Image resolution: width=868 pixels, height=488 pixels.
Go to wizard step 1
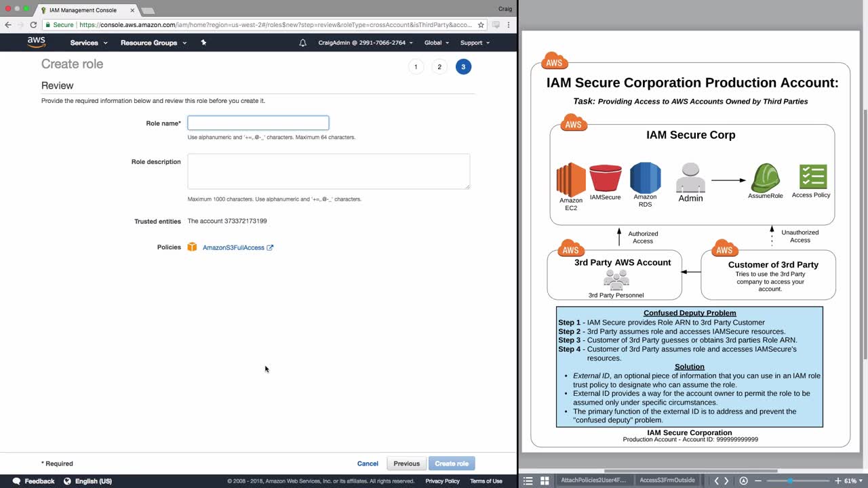(416, 66)
